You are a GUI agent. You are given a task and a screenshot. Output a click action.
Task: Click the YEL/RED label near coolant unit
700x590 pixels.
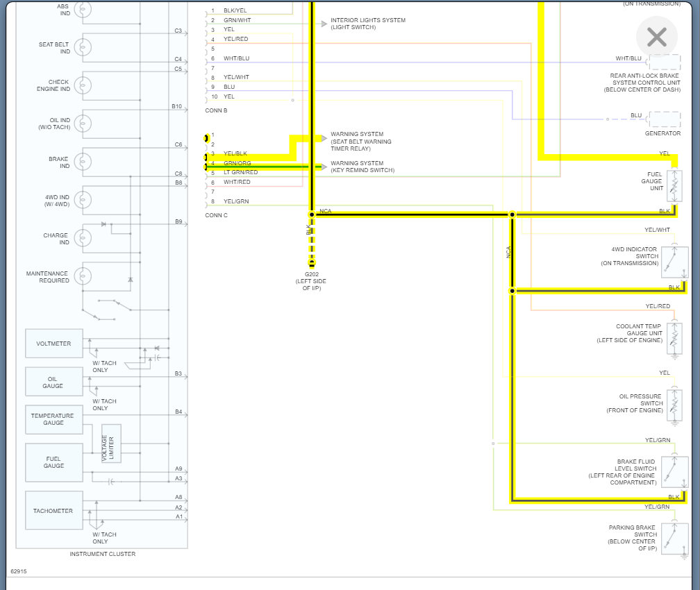[x=658, y=306]
